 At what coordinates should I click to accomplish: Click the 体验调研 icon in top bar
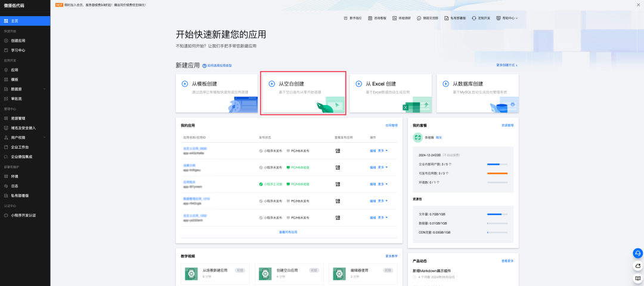[x=394, y=18]
